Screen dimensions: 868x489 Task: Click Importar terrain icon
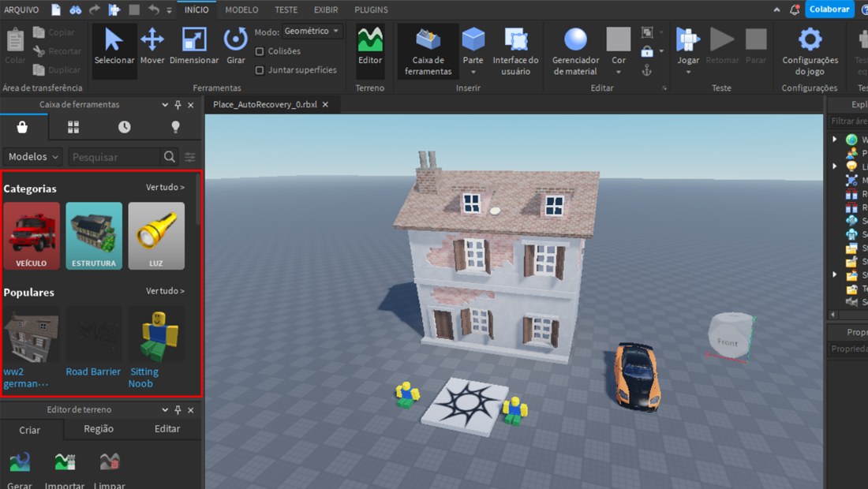(65, 462)
